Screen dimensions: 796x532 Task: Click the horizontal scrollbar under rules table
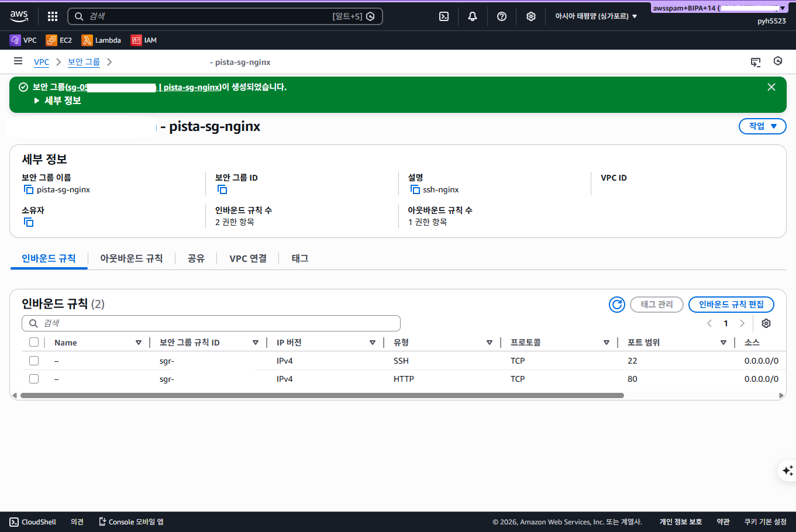pyautogui.click(x=322, y=396)
